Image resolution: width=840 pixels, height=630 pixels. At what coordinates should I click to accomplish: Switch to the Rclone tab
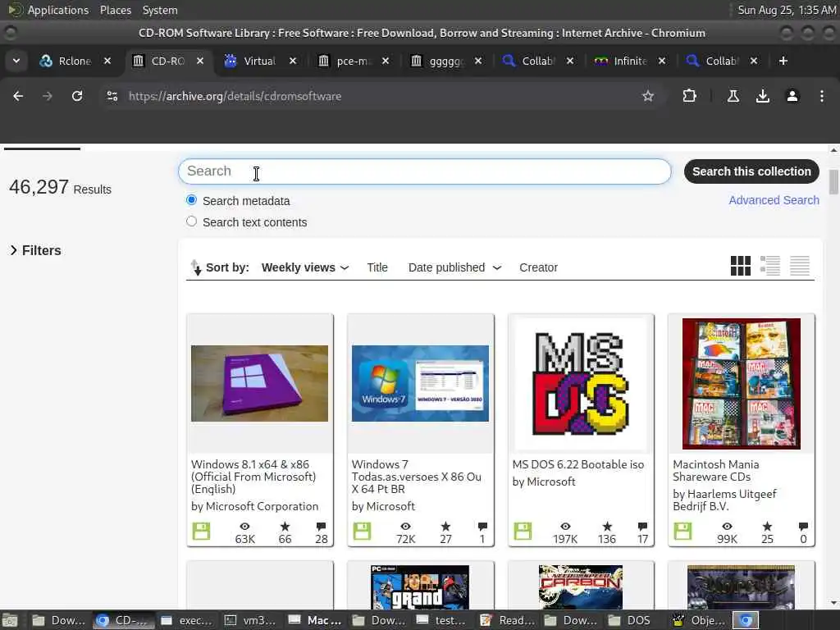point(67,61)
